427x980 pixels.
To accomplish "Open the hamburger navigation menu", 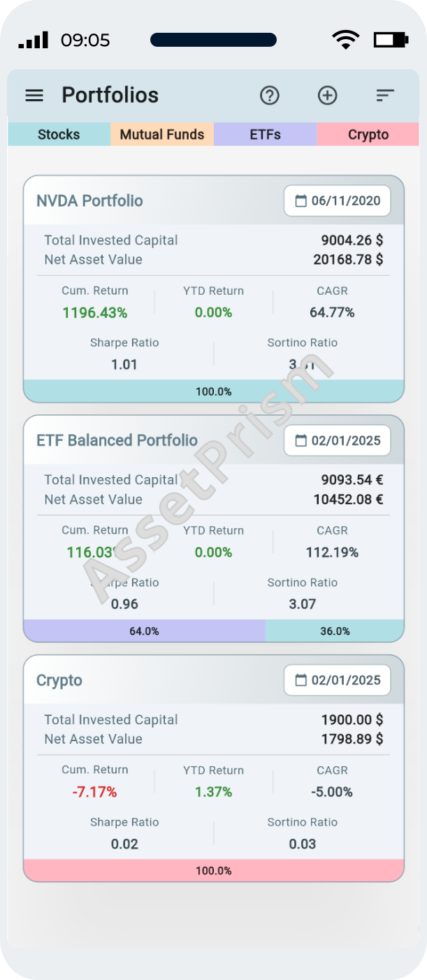I will pos(34,96).
